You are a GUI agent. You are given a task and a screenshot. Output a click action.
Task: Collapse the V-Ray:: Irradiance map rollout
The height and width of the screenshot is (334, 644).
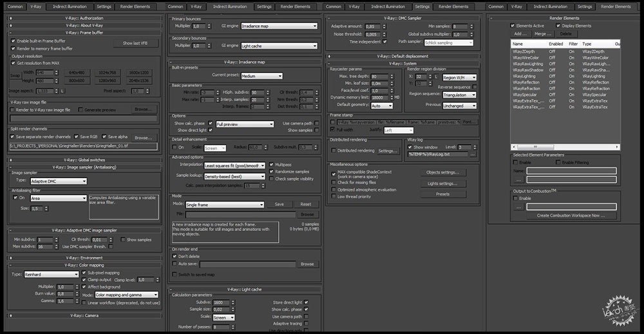(244, 62)
